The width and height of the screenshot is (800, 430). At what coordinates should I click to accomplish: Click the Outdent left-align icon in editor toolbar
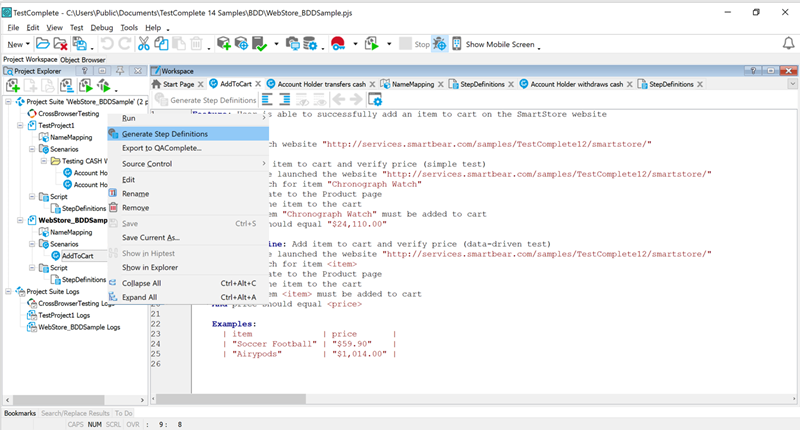point(267,100)
